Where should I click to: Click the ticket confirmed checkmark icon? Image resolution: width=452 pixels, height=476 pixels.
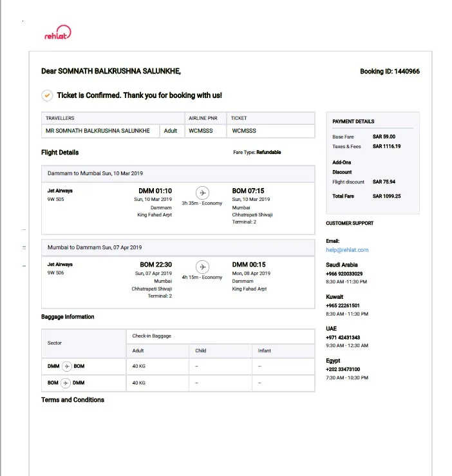(x=47, y=95)
